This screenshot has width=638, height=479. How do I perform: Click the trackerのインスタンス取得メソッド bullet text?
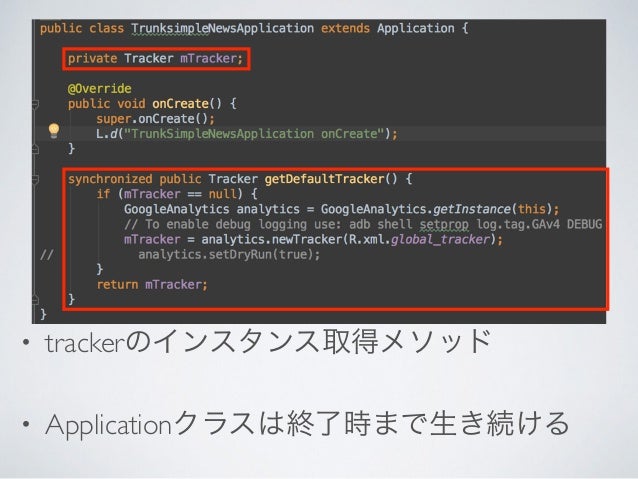[x=268, y=342]
